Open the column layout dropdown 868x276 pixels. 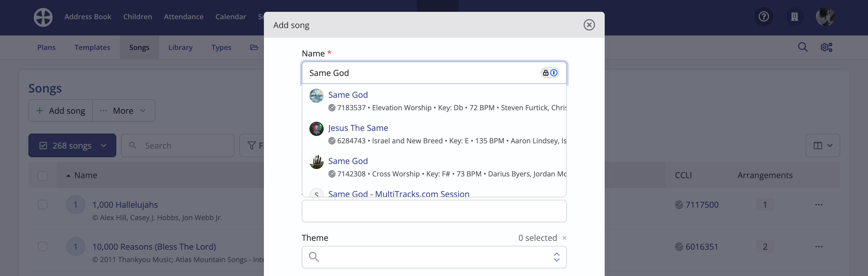pos(822,145)
